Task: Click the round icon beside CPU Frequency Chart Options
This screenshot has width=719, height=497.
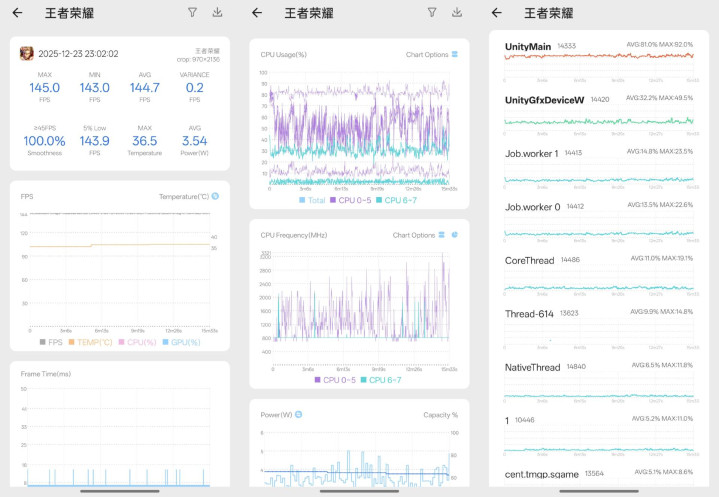Action: [x=455, y=235]
